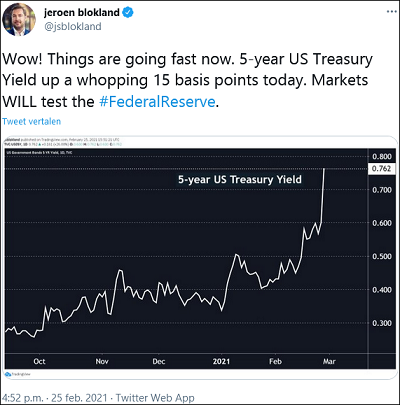This screenshot has width=400, height=405.
Task: Click the 0.800 price axis label
Action: point(382,156)
